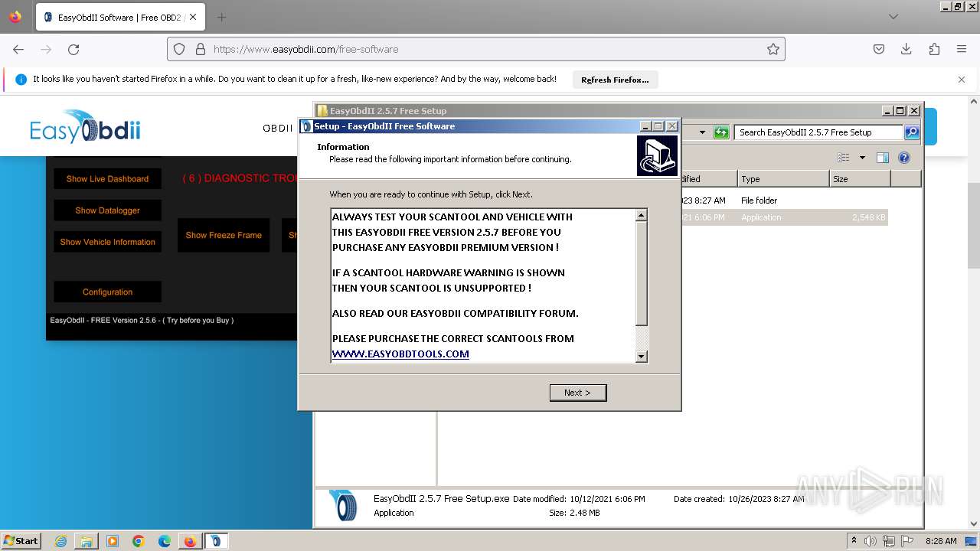Image resolution: width=980 pixels, height=551 pixels.
Task: Click the Explorer change view icon
Action: tap(843, 158)
